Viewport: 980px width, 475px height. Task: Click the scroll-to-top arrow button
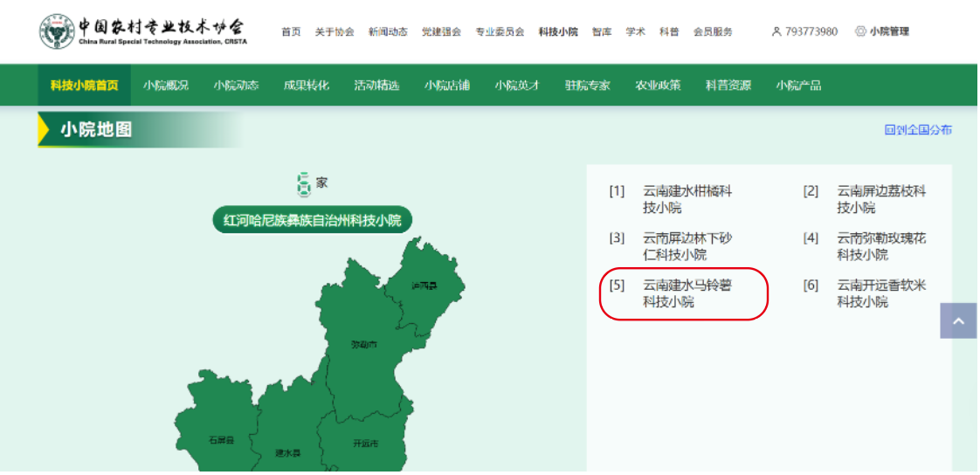(957, 321)
